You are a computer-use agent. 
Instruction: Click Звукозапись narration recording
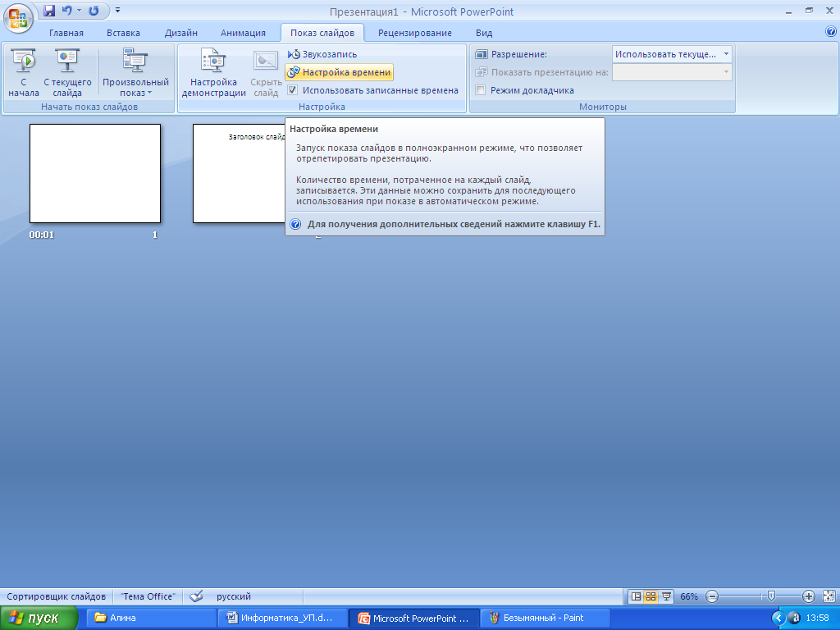[322, 54]
